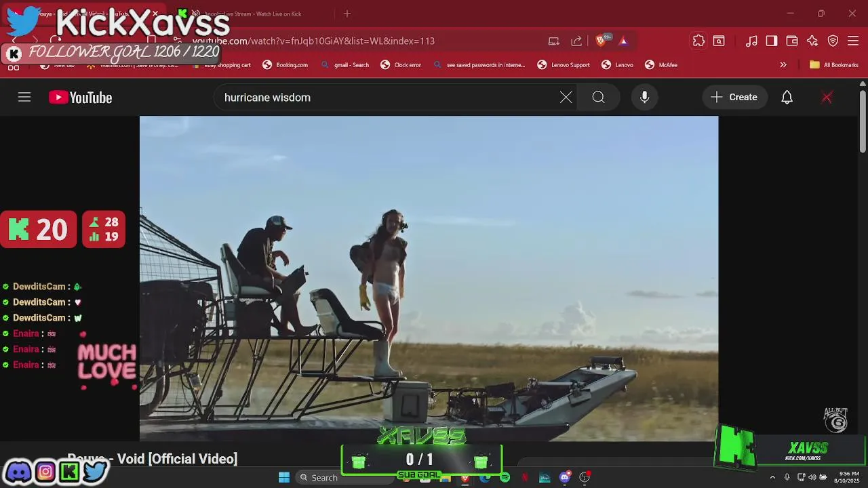868x488 pixels.
Task: Open 'New tab' bookmark
Action: pos(58,65)
